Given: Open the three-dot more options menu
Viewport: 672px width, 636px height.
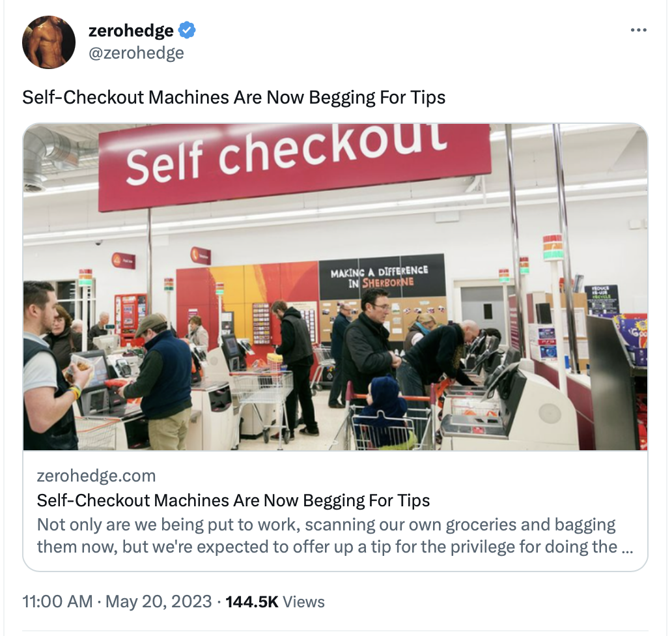Looking at the screenshot, I should click(639, 30).
